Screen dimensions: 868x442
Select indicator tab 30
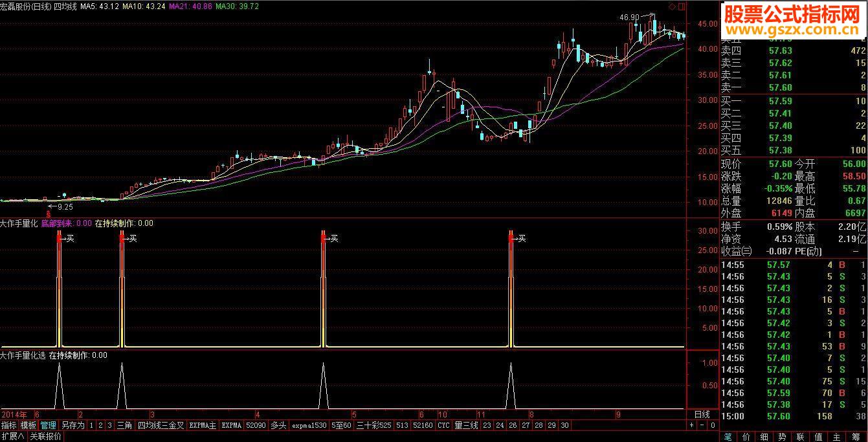pyautogui.click(x=564, y=425)
